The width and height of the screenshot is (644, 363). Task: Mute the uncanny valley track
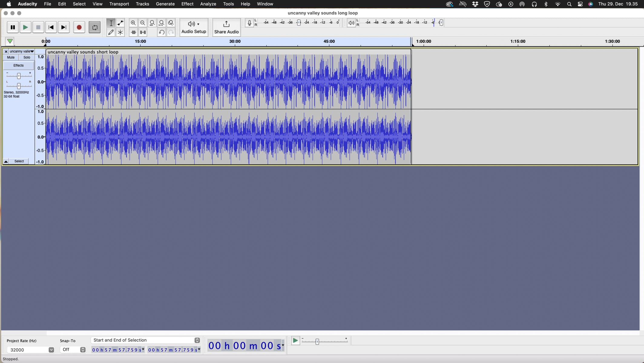(x=11, y=58)
